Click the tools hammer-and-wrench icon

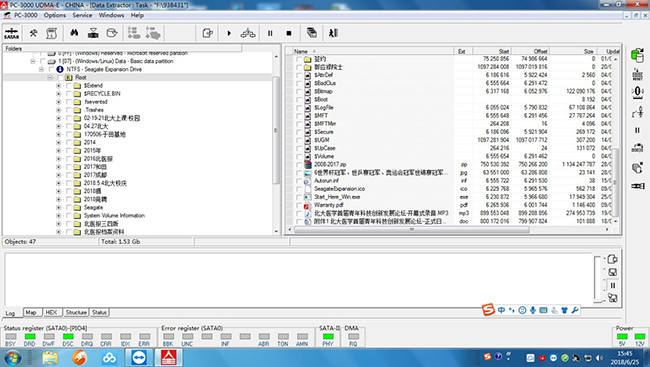pyautogui.click(x=33, y=33)
